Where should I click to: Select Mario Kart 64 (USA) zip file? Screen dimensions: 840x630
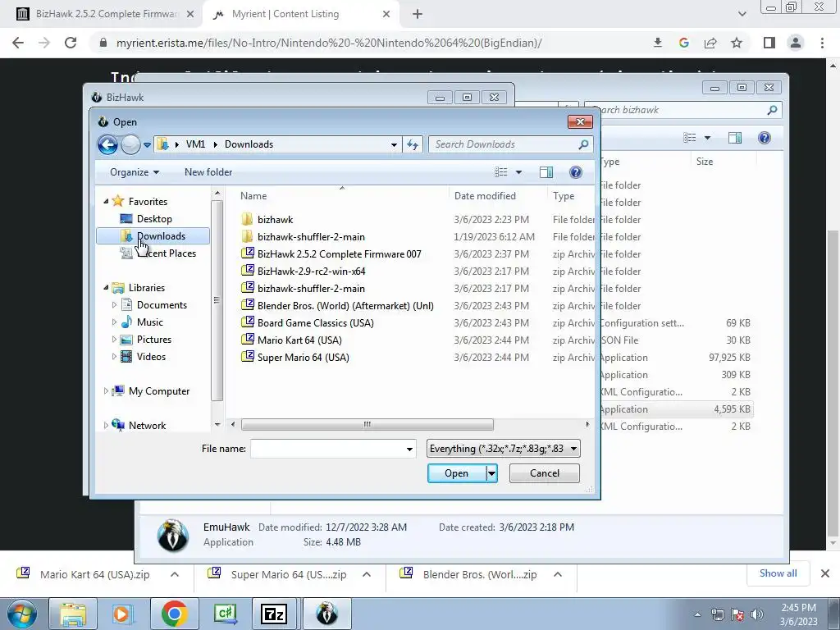coord(299,340)
